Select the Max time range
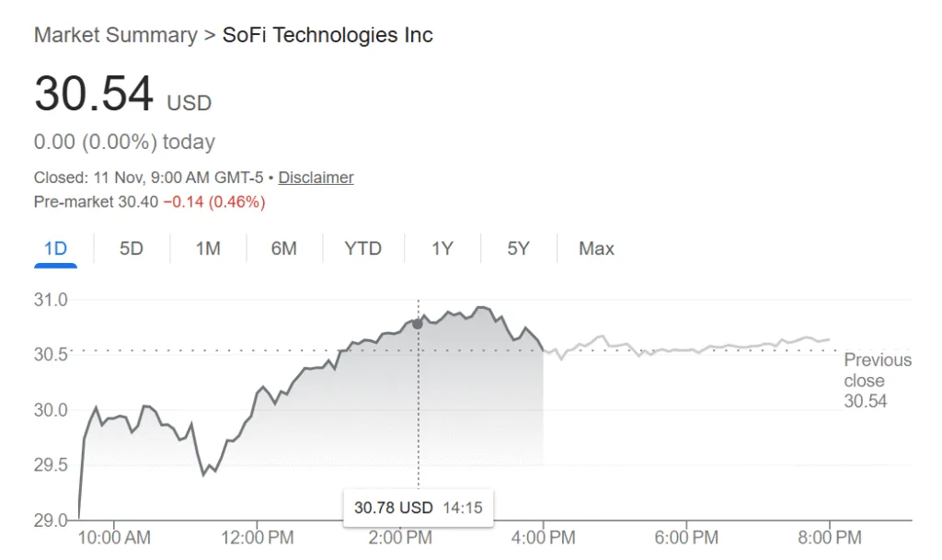 tap(594, 248)
